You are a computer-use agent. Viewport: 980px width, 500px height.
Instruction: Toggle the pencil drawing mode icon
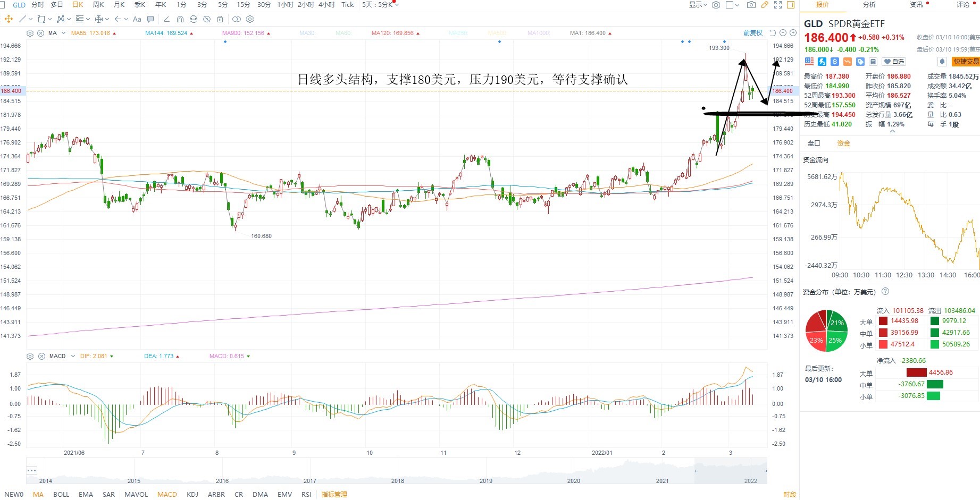pos(765,5)
